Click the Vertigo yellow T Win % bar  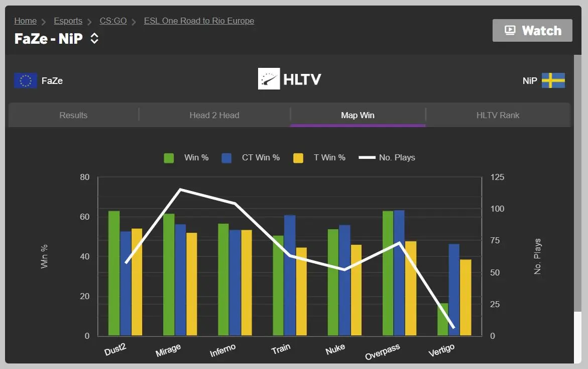pos(466,297)
